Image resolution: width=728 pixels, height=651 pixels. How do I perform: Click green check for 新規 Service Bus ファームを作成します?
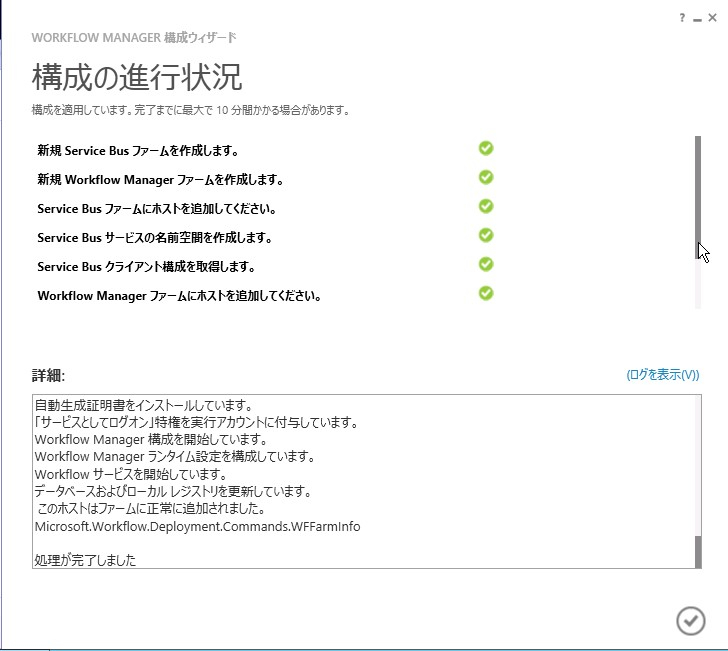pos(486,148)
